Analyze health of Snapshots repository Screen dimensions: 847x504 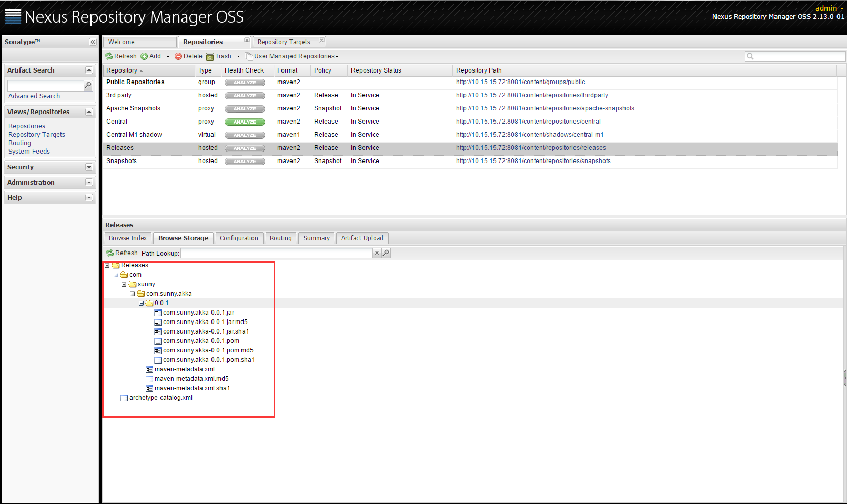point(245,162)
